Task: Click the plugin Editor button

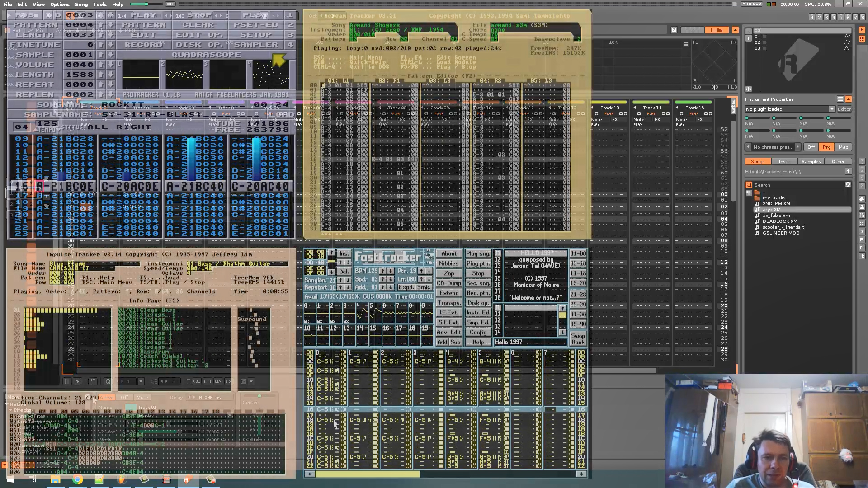Action: (x=844, y=109)
